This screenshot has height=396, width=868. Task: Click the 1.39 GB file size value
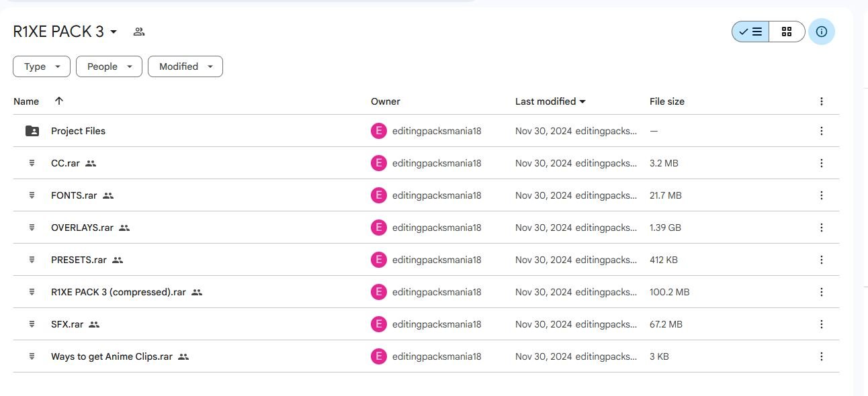[665, 228]
